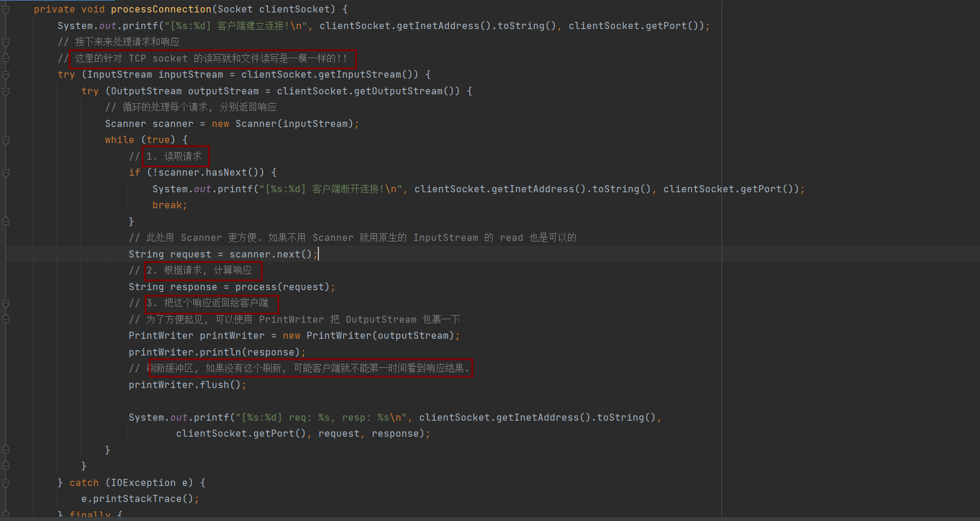Click 'printWriter.flush()' statement

click(187, 385)
